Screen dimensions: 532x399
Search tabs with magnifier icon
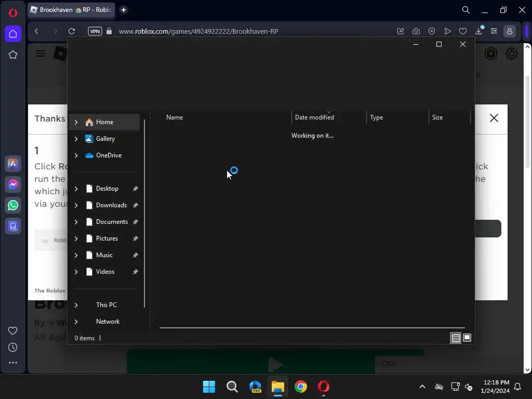tap(466, 10)
